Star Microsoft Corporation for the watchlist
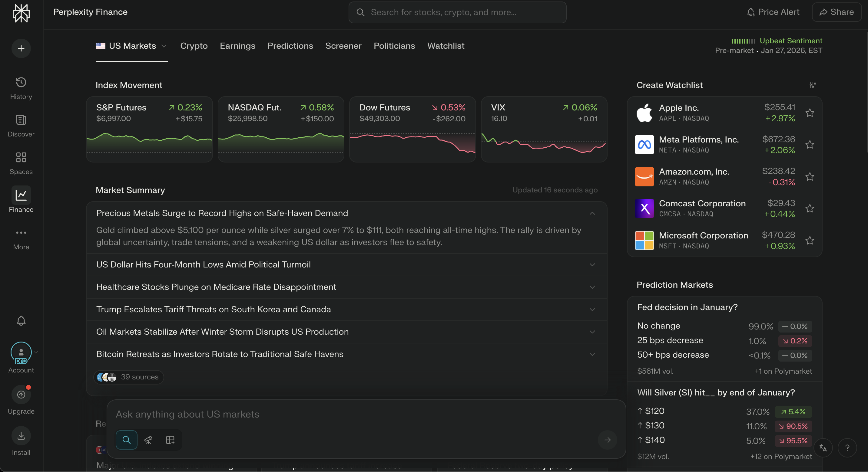This screenshot has height=472, width=868. click(x=810, y=240)
